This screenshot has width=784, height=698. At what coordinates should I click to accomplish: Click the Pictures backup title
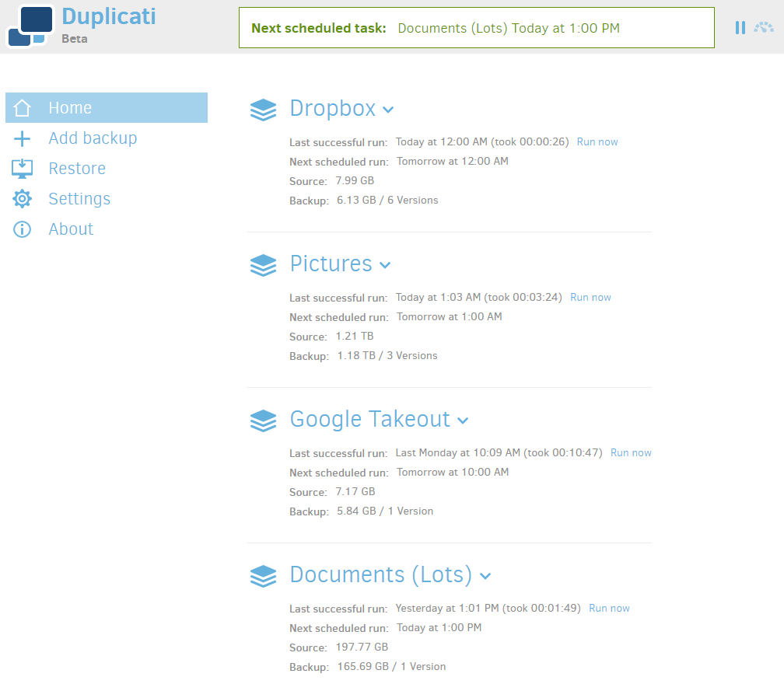331,263
